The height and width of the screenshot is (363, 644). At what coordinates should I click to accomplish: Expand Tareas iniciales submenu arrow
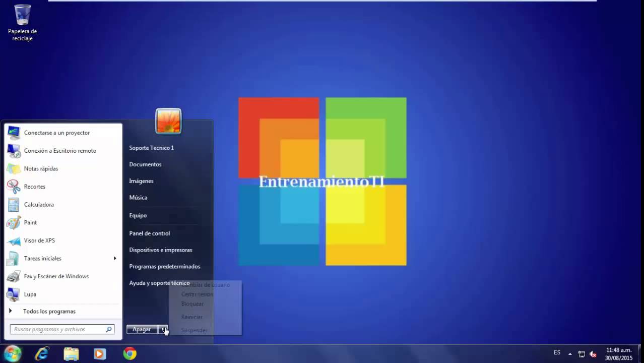point(115,258)
